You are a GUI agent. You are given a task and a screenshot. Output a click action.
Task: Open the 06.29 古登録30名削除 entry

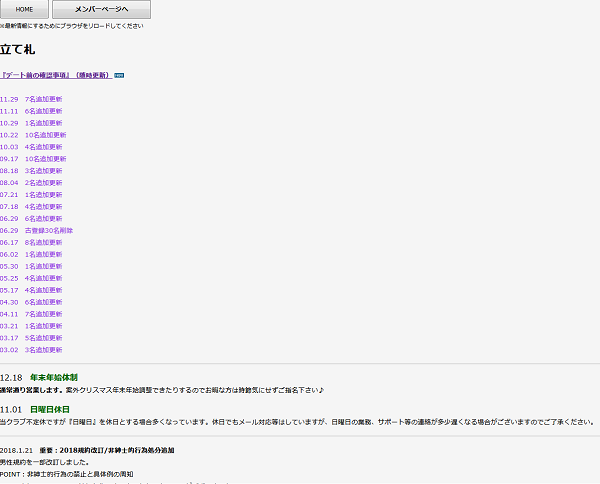pyautogui.click(x=36, y=230)
